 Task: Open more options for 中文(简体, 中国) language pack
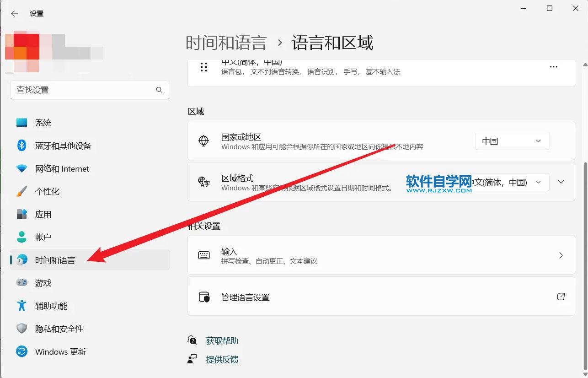click(x=553, y=67)
